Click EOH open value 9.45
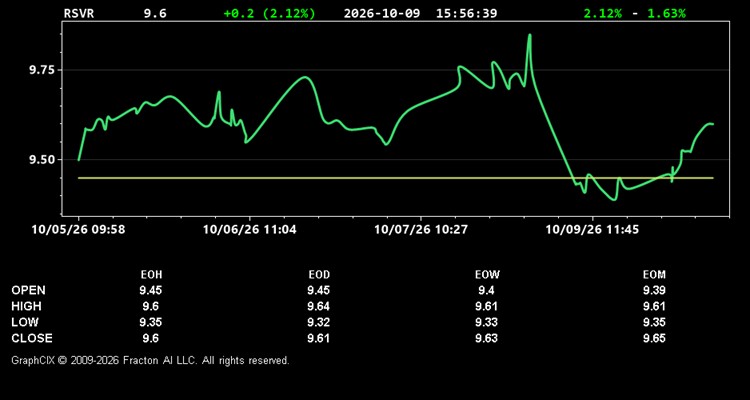The height and width of the screenshot is (400, 750). (151, 290)
